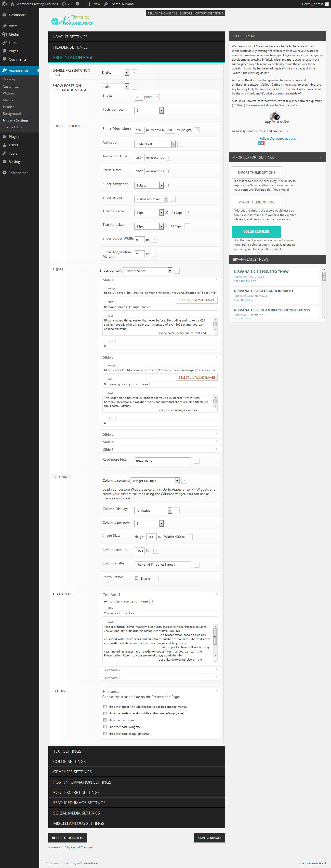Click the Pages icon in sidebar
This screenshot has height=868, width=331.
[4, 51]
